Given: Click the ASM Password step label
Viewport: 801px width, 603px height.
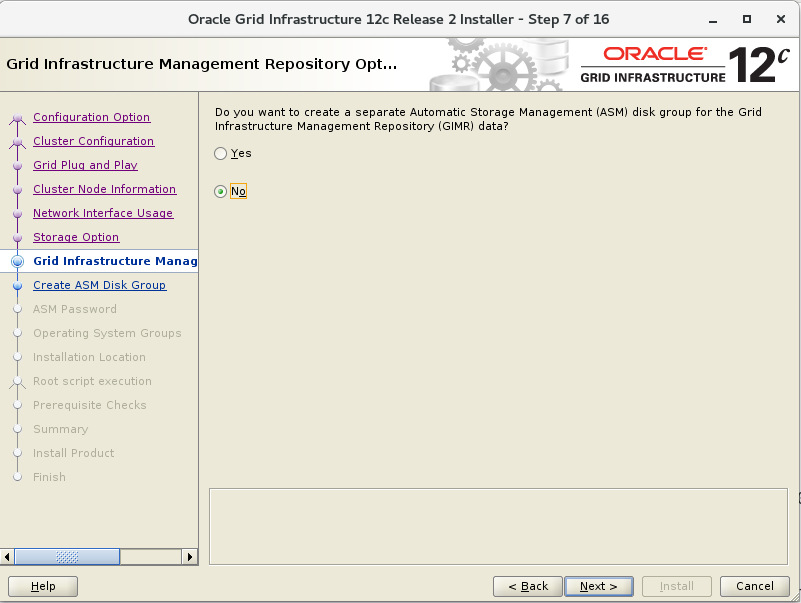Looking at the screenshot, I should coord(75,309).
